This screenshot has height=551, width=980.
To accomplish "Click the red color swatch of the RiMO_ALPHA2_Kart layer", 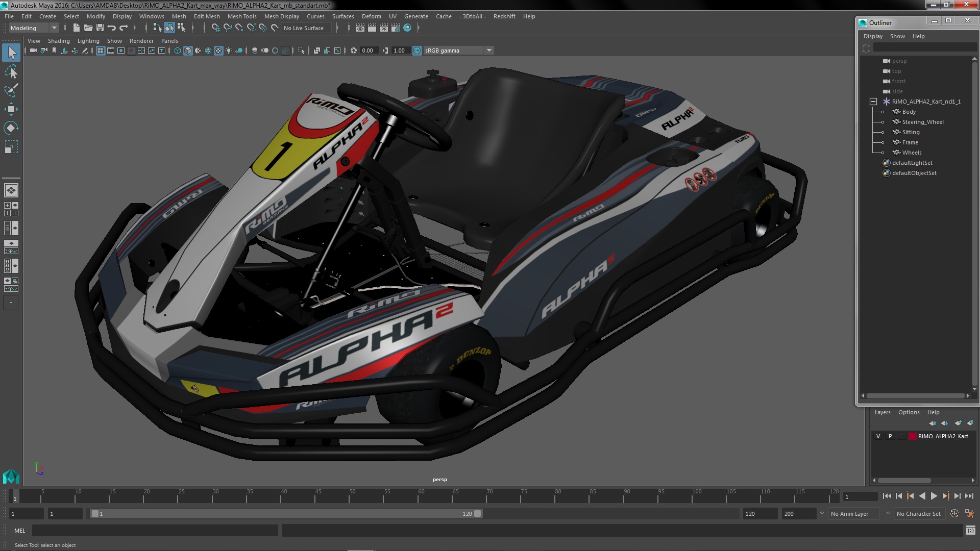I will coord(912,436).
